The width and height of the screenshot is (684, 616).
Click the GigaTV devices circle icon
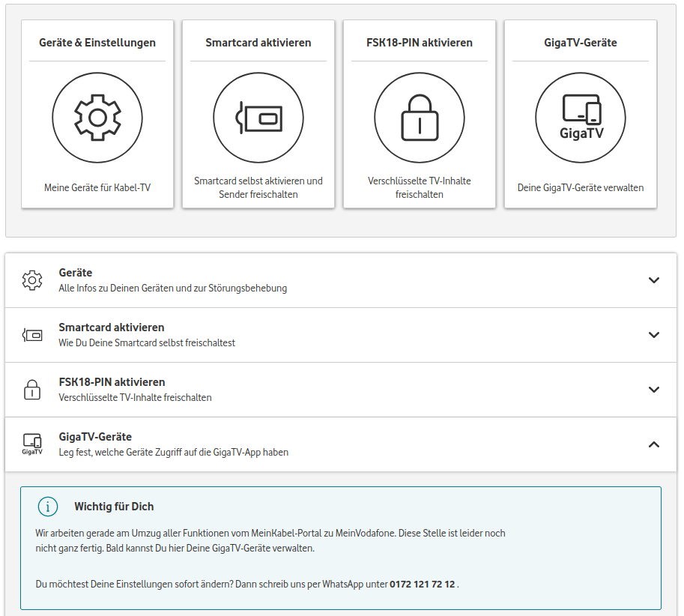click(x=580, y=118)
